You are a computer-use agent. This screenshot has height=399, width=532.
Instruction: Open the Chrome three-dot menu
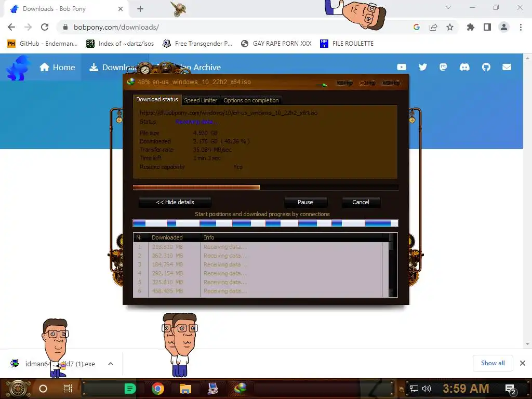521,27
